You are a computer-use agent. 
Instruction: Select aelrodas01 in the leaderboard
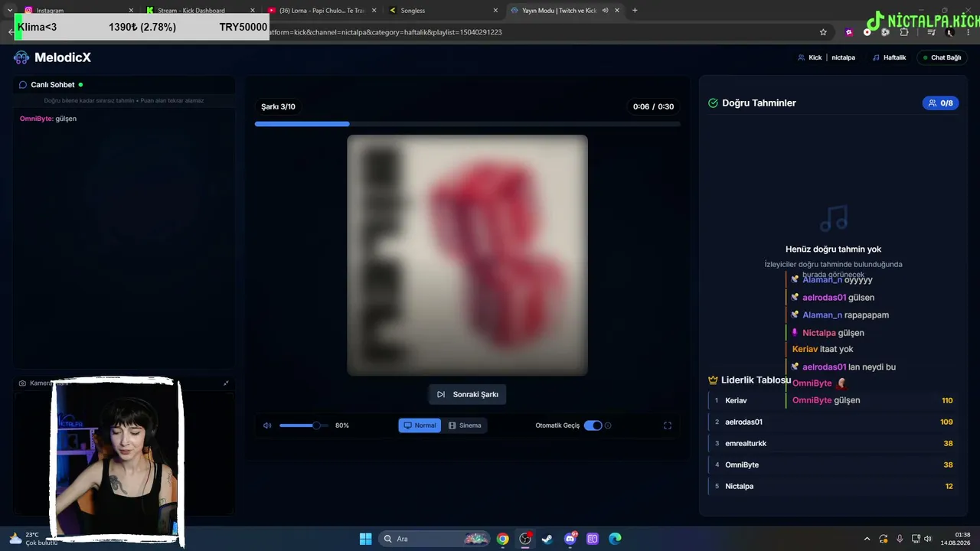click(834, 422)
